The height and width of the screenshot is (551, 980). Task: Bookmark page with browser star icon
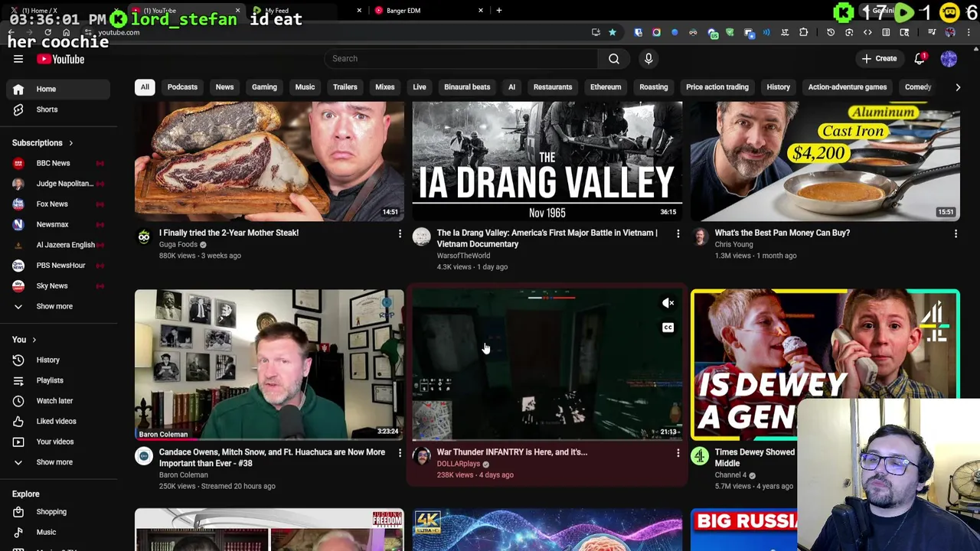point(612,32)
